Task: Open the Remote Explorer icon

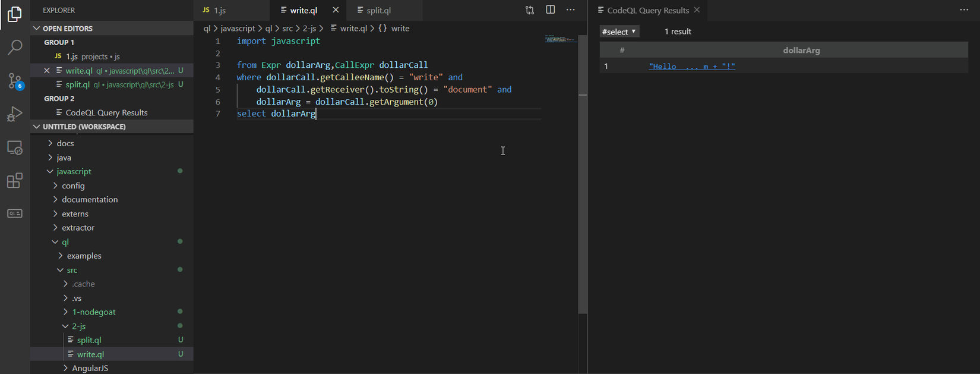Action: [x=15, y=147]
